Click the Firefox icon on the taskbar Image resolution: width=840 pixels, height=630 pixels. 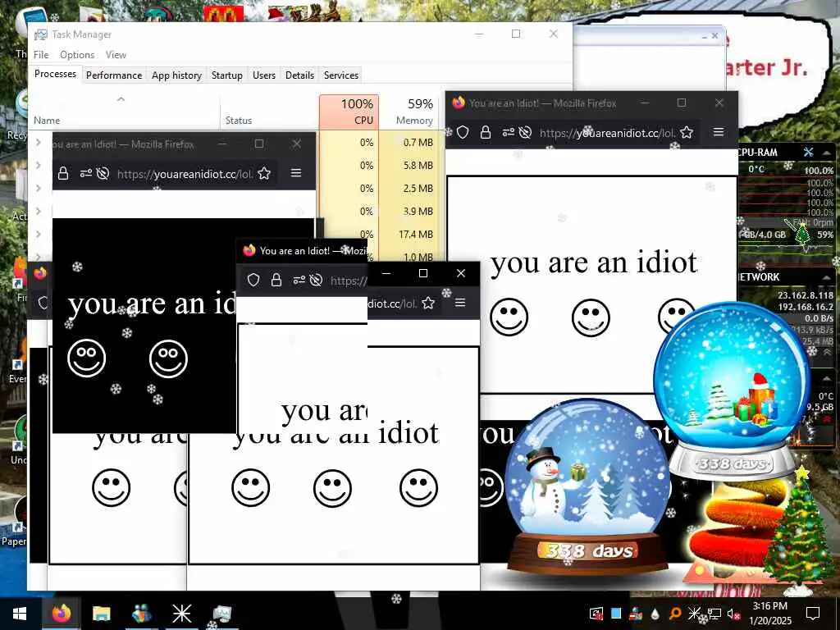(x=61, y=614)
